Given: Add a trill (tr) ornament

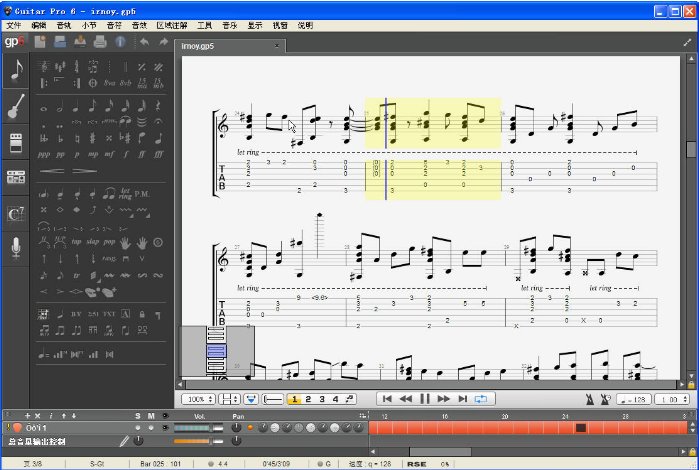Looking at the screenshot, I should coord(77,276).
